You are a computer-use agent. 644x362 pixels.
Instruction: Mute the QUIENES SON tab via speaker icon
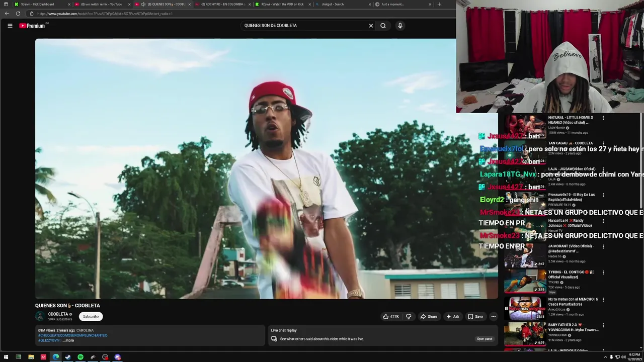click(x=143, y=4)
